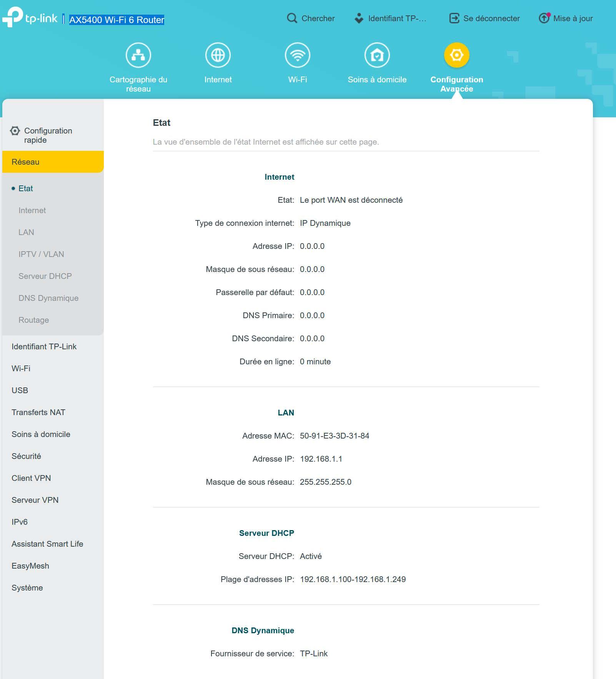Image resolution: width=616 pixels, height=679 pixels.
Task: Open Configuration rapide in sidebar
Action: pyautogui.click(x=48, y=135)
